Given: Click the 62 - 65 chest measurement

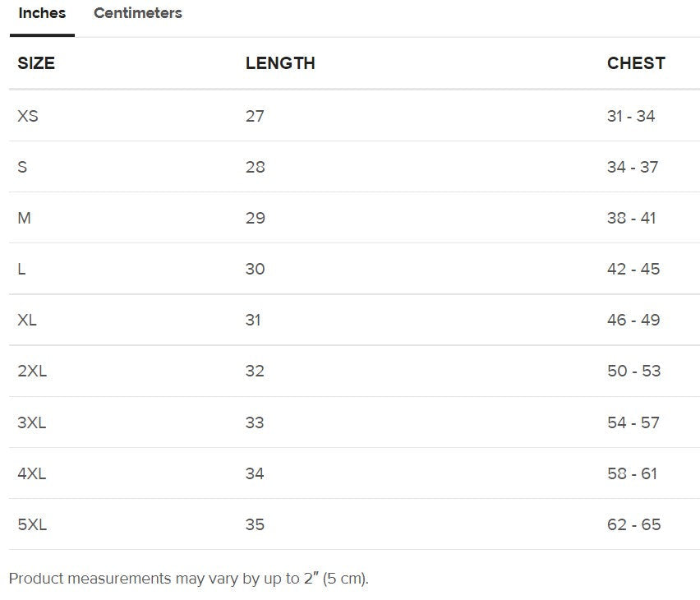Looking at the screenshot, I should tap(633, 524).
